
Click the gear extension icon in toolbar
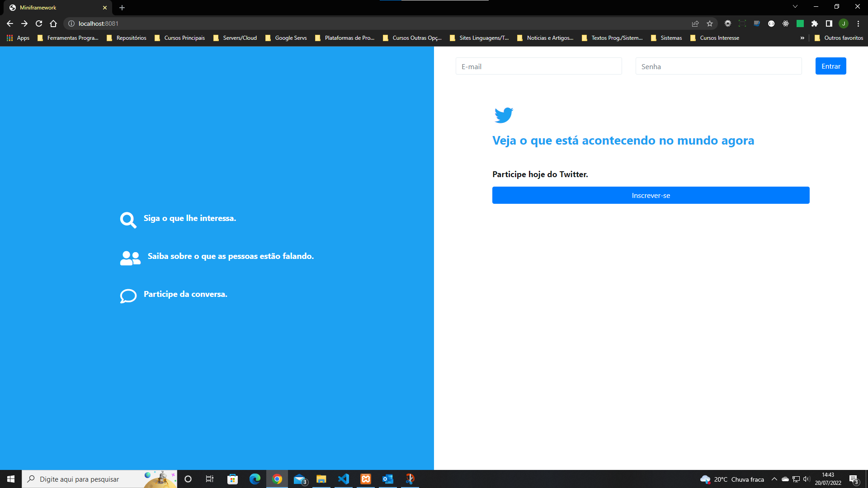(728, 23)
